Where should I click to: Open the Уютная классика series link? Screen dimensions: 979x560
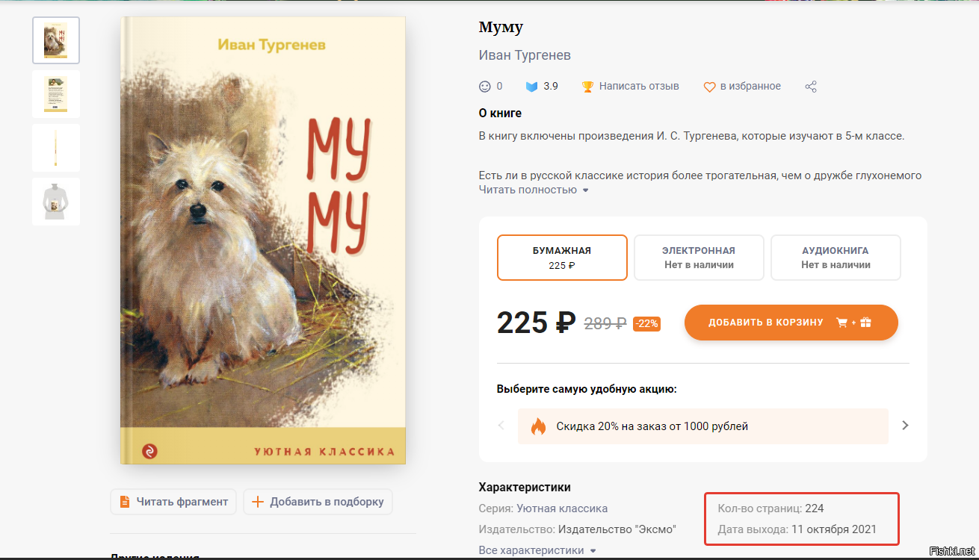562,508
